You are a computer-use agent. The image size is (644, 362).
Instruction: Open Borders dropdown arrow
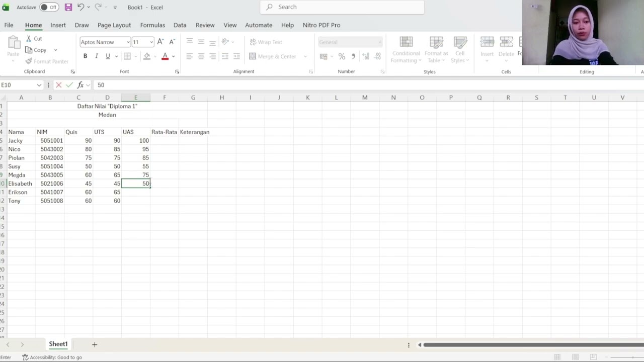coord(135,56)
